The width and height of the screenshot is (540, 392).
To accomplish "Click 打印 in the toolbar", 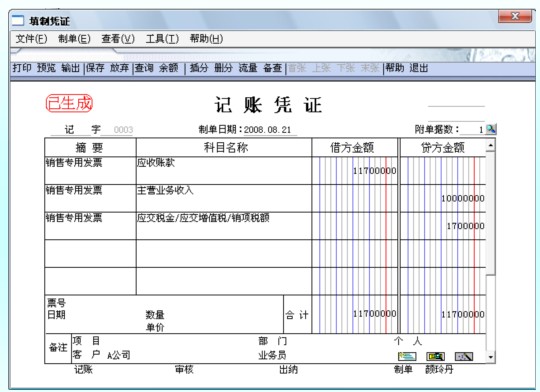I will (x=22, y=68).
